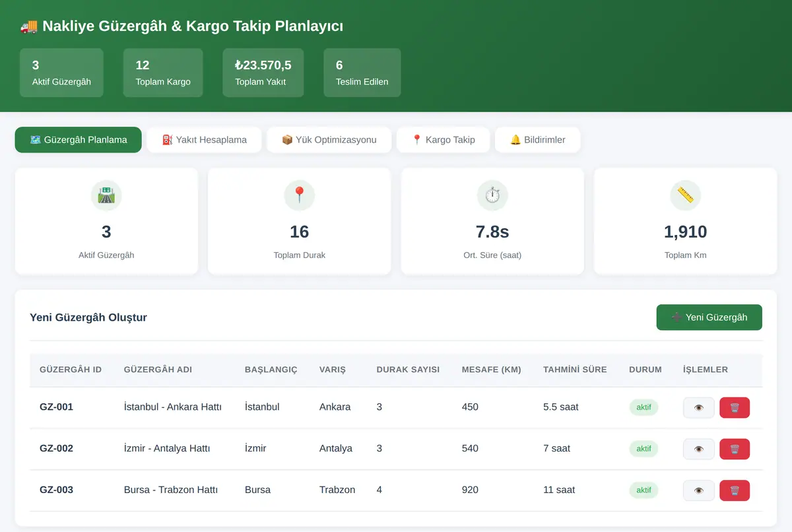Screen dimensions: 792x532
Task: Open the Yakıt Hesaplama tab
Action: [204, 140]
